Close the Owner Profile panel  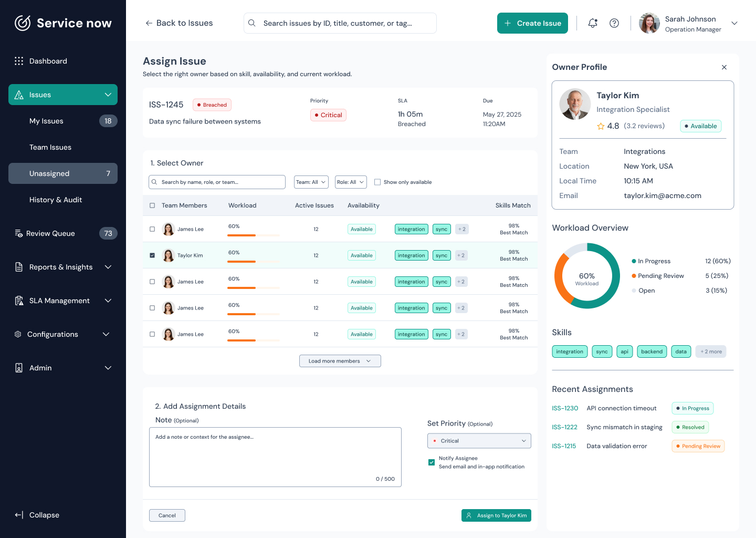point(724,67)
